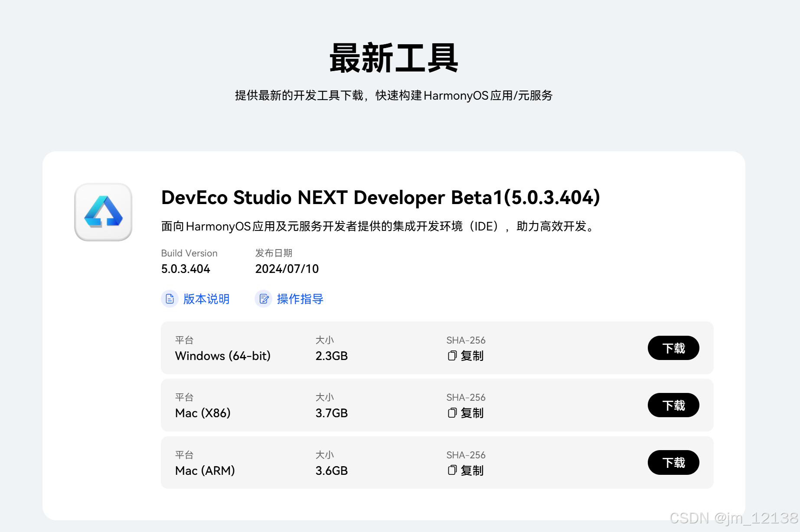
Task: Click the 发布日期 label
Action: [x=274, y=253]
